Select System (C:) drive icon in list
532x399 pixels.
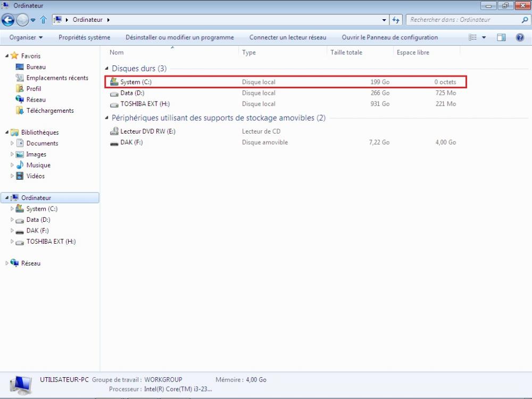coord(114,82)
